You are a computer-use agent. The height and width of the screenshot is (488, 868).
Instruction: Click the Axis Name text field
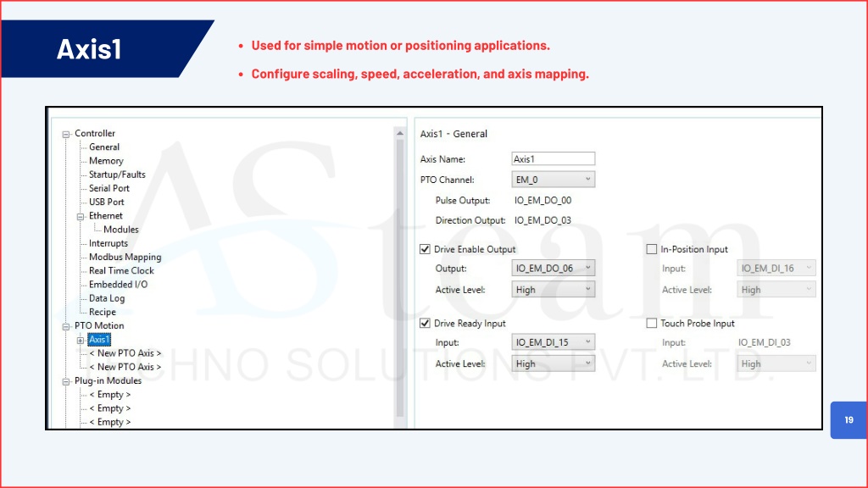point(554,159)
